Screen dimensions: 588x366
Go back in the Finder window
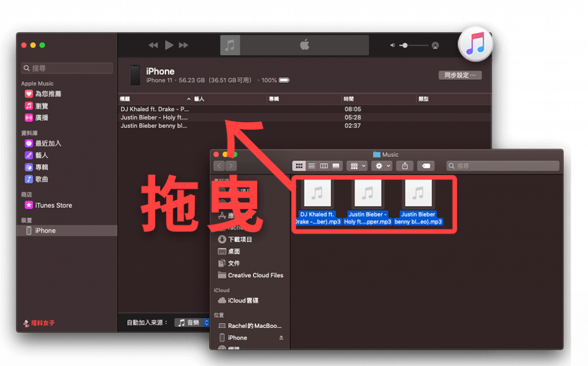pos(219,166)
